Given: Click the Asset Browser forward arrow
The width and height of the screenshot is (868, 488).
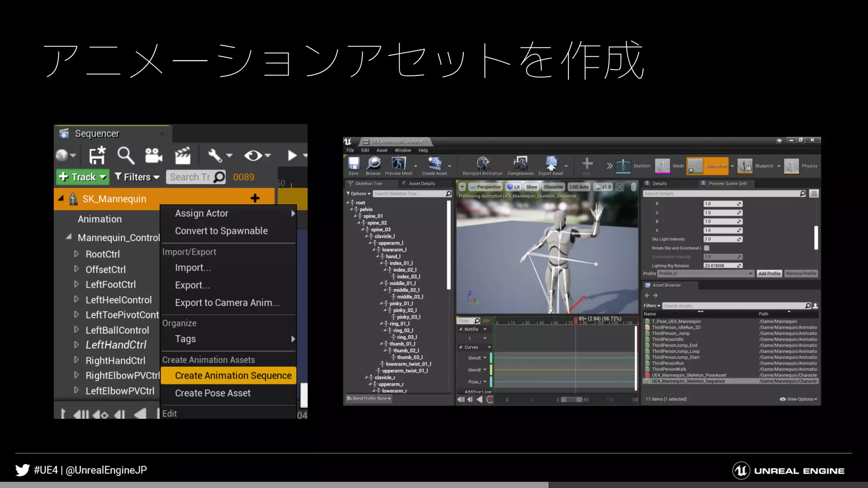Looking at the screenshot, I should [x=655, y=296].
